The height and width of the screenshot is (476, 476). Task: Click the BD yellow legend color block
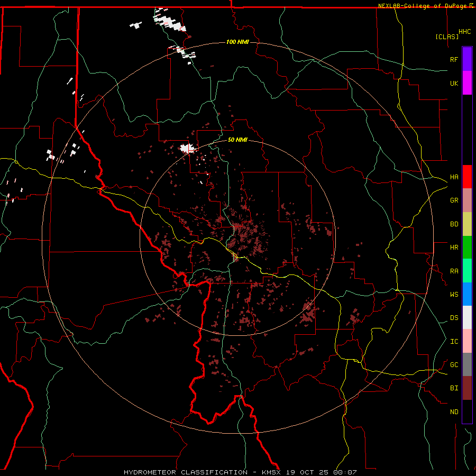tap(467, 224)
